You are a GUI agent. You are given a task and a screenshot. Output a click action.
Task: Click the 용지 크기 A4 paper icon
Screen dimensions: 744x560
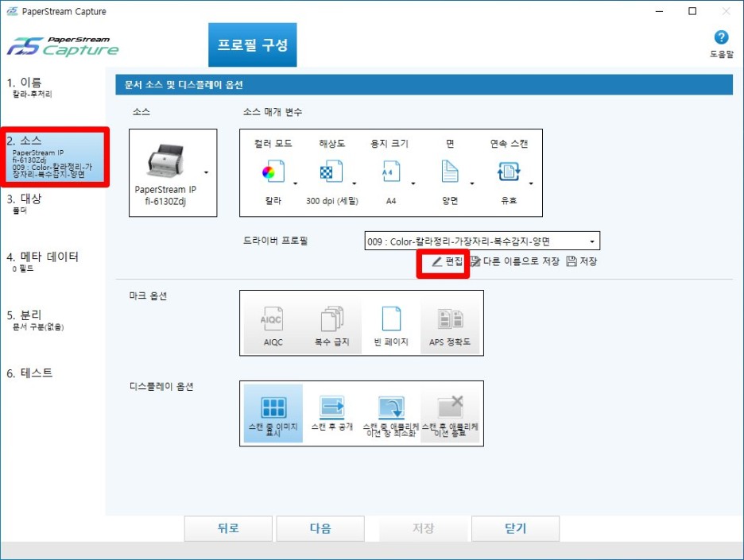click(391, 171)
